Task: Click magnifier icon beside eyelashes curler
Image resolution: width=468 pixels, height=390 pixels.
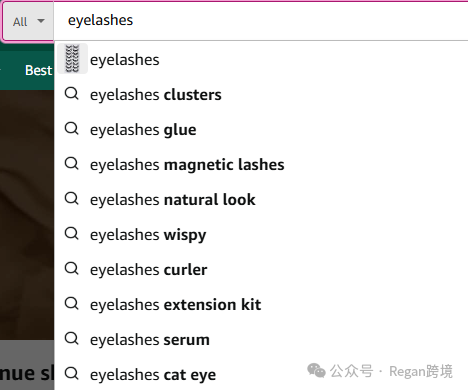Action: coord(71,269)
